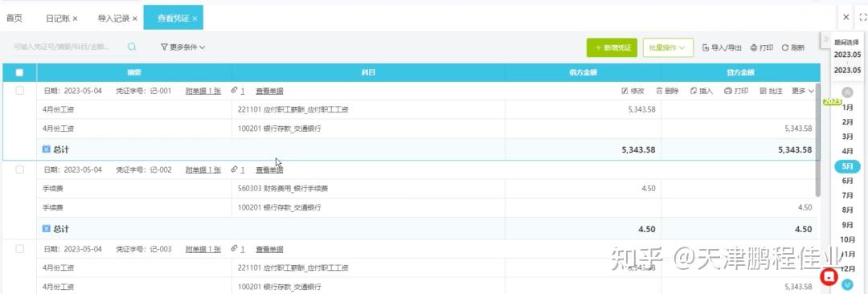This screenshot has width=868, height=294.
Task: Select 1月 in period list
Action: click(847, 108)
